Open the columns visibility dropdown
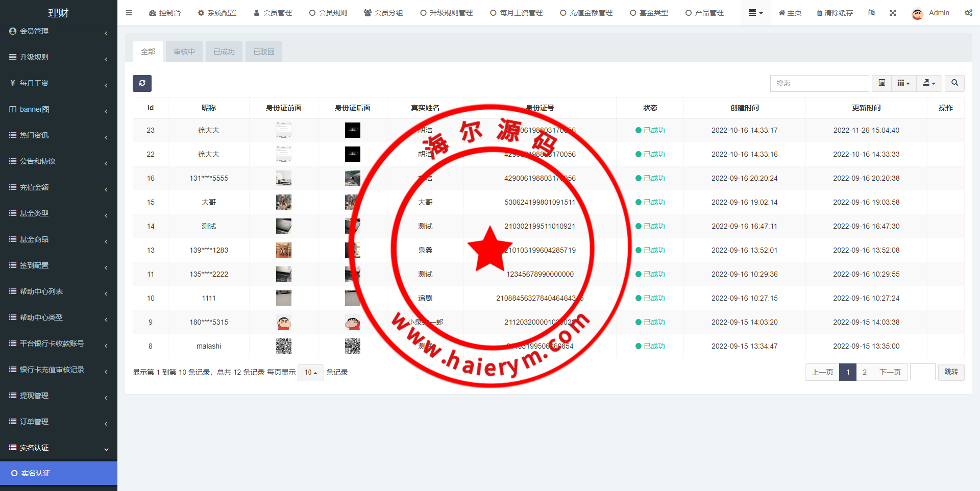Screen dimensions: 980x491 903,83
